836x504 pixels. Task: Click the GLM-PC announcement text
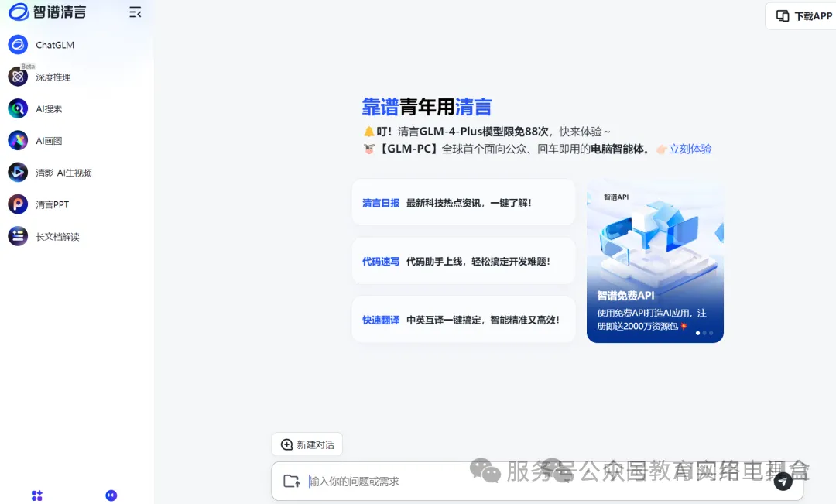516,149
